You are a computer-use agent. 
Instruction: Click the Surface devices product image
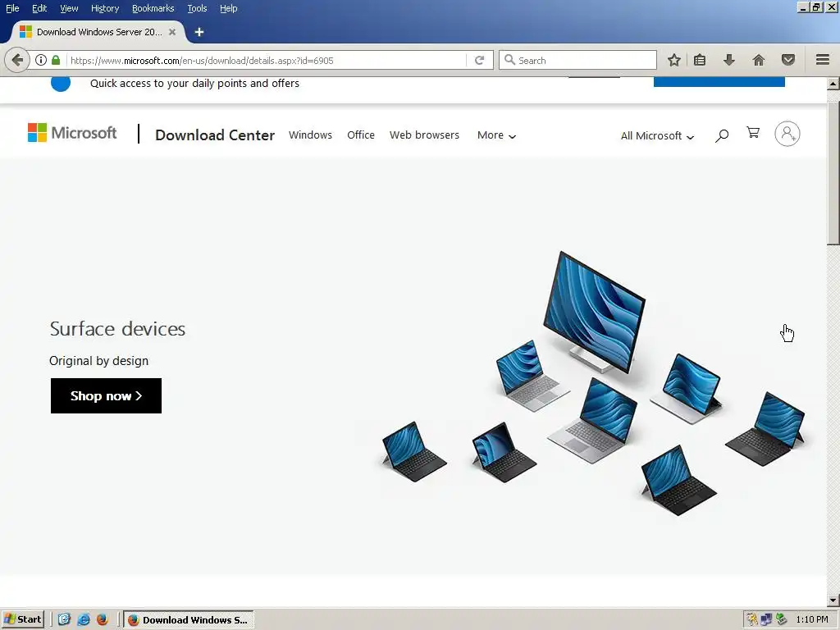[x=594, y=384]
